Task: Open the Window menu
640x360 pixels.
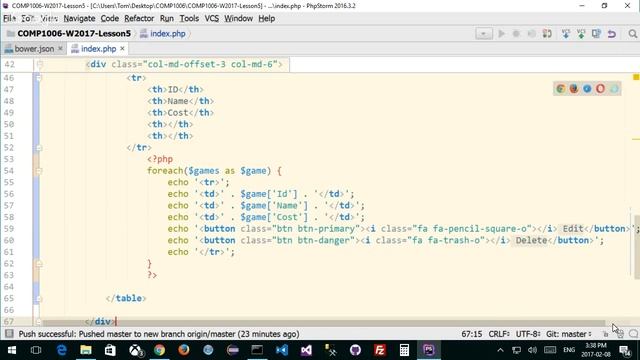Action: pyautogui.click(x=238, y=18)
